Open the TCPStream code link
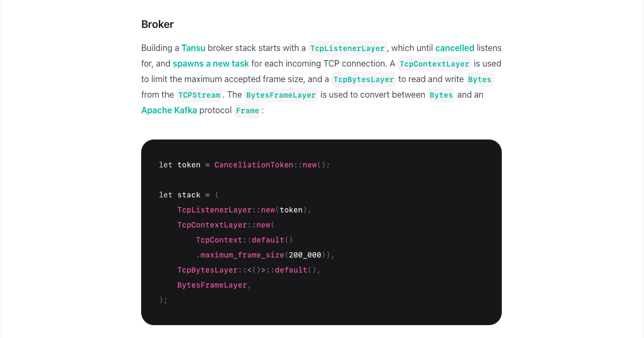The image size is (644, 338). point(199,95)
